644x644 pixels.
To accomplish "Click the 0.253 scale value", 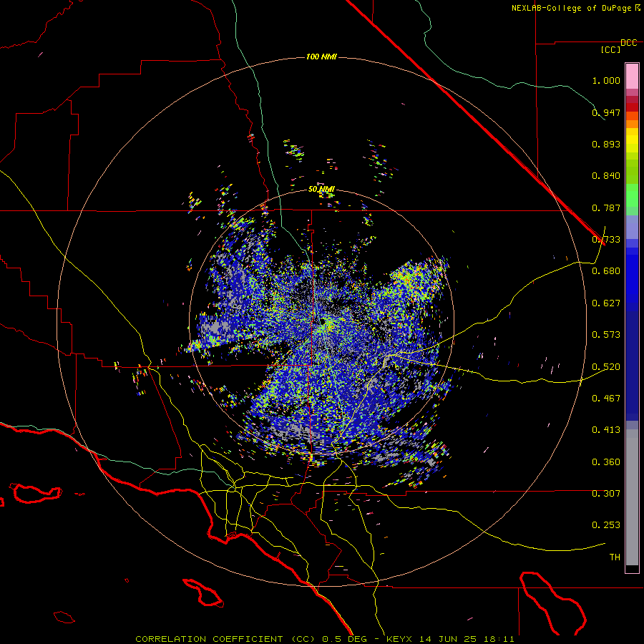I will point(606,525).
